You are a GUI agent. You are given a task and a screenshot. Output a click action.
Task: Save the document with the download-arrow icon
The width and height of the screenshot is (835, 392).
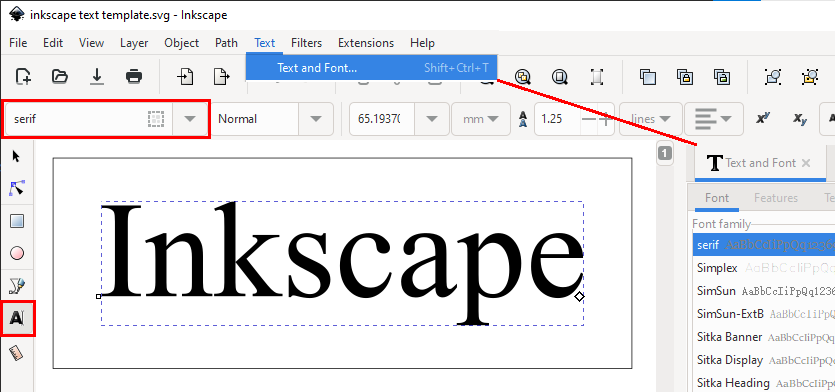(97, 77)
